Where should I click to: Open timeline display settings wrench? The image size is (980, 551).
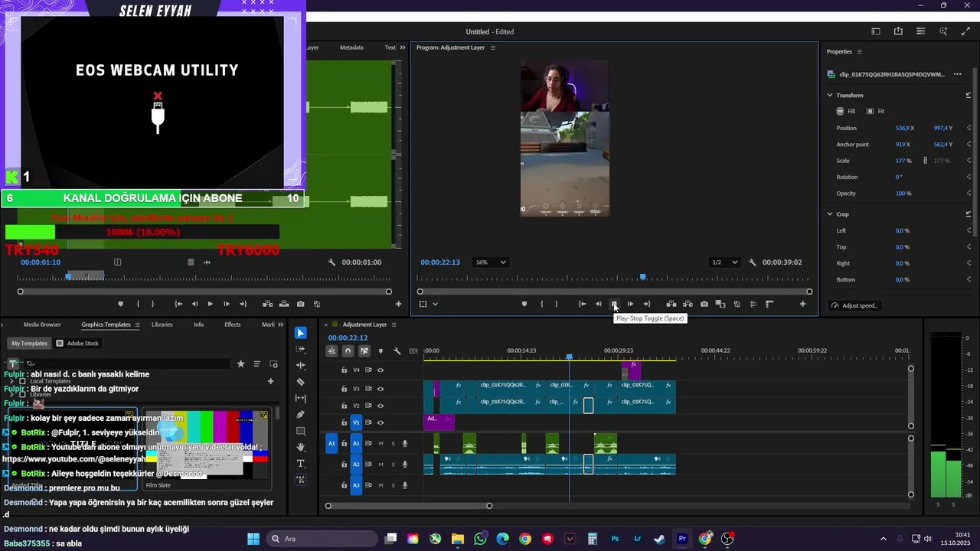(x=397, y=351)
